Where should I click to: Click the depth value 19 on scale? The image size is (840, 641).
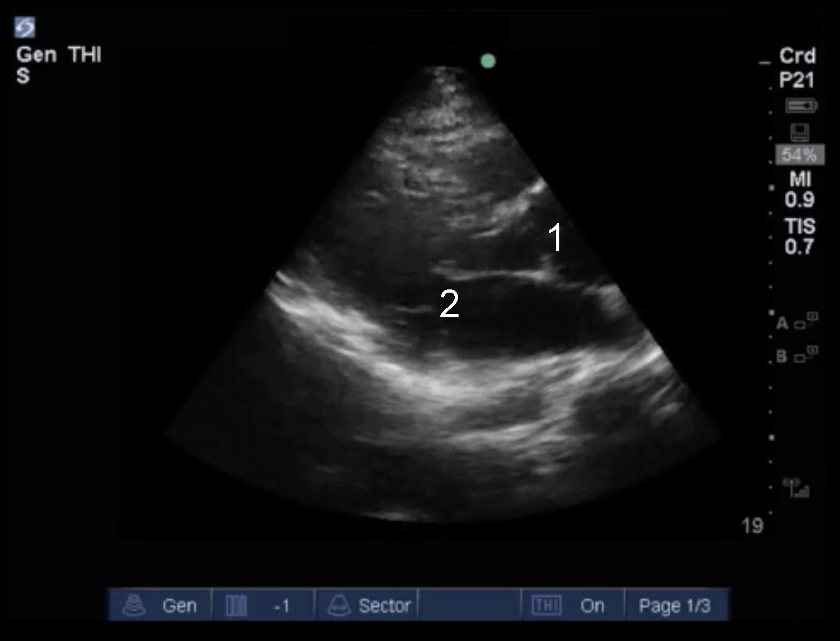(752, 526)
